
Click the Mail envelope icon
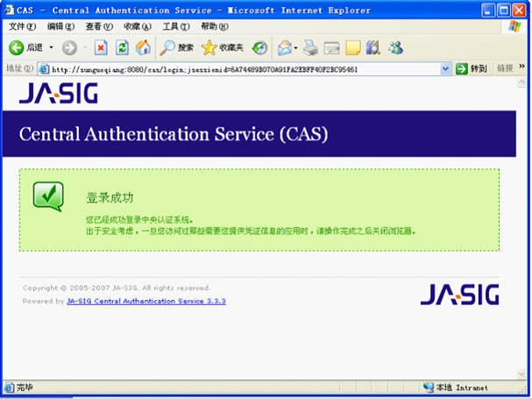285,48
